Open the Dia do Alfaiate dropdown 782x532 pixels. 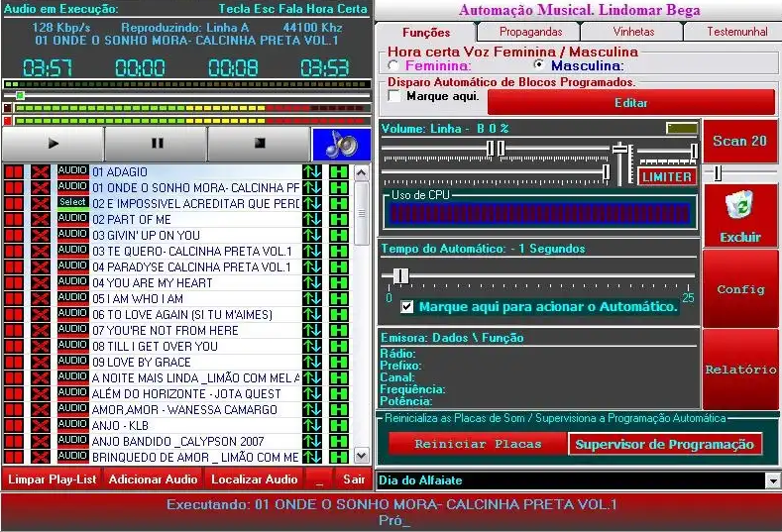772,480
